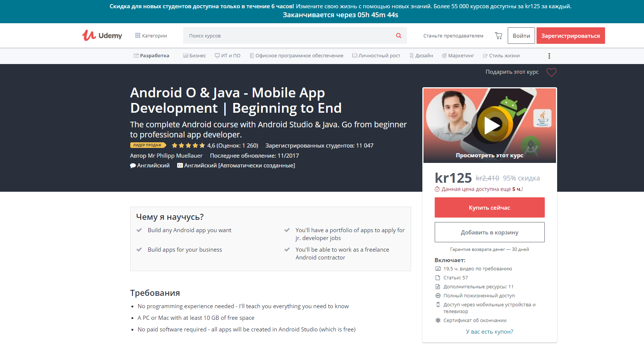Click the additional resources file icon
The image size is (644, 352).
pos(438,287)
